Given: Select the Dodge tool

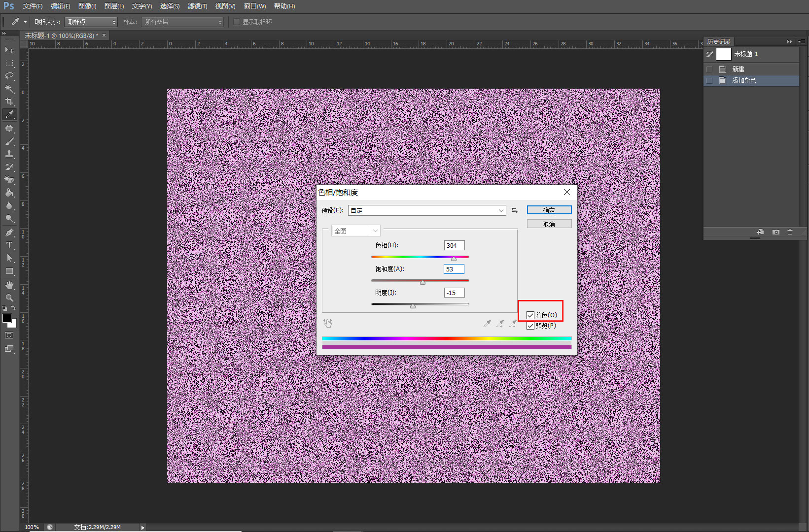Looking at the screenshot, I should click(x=9, y=218).
